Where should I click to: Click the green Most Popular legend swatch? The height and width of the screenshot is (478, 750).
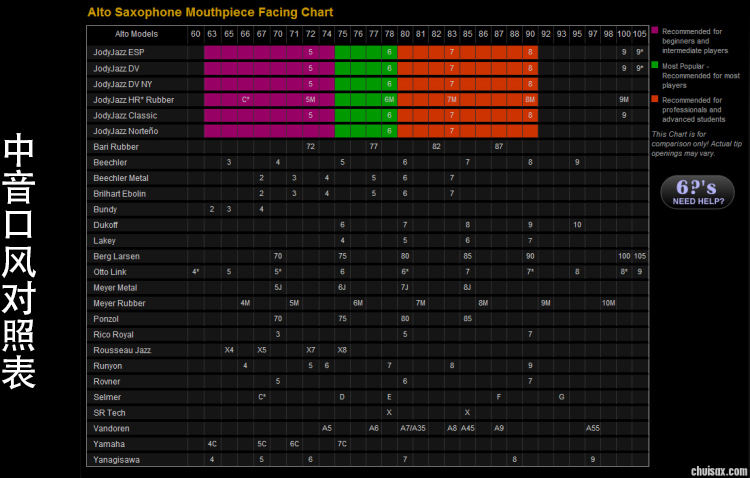click(x=655, y=65)
